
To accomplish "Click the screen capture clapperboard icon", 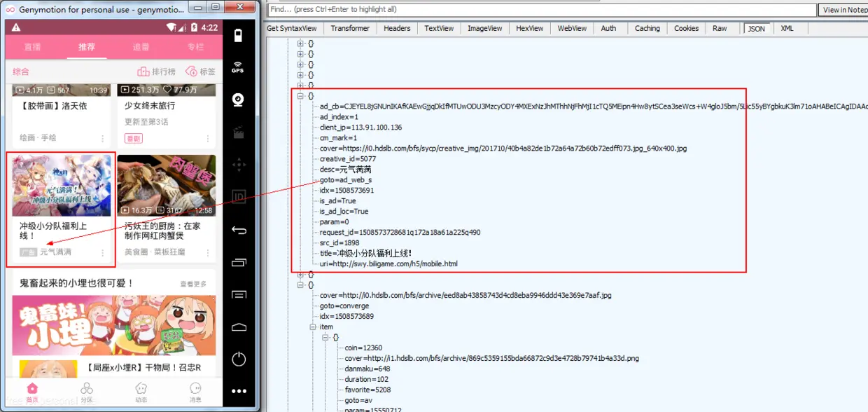I will point(239,132).
